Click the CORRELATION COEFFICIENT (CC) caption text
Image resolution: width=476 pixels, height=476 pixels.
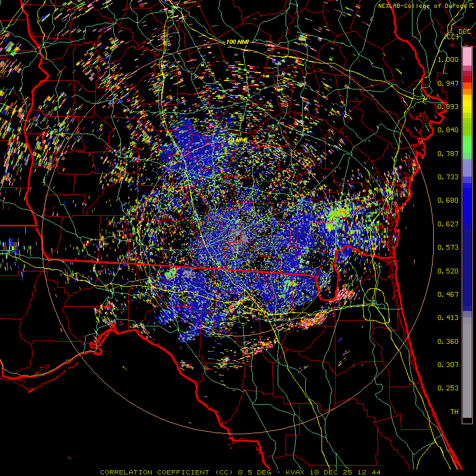point(168,472)
